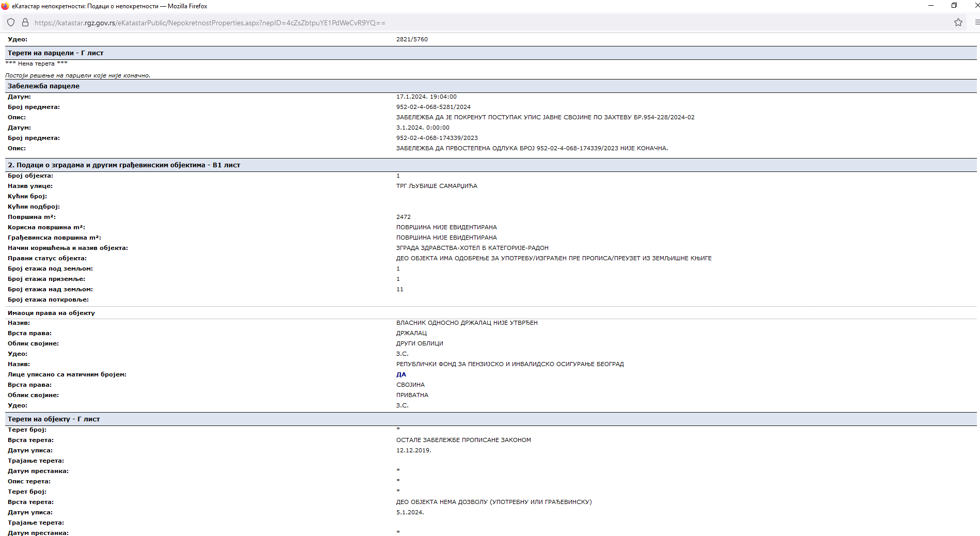Image resolution: width=980 pixels, height=536 pixels.
Task: Click the Републички фонд за пензијско owner name
Action: point(510,364)
